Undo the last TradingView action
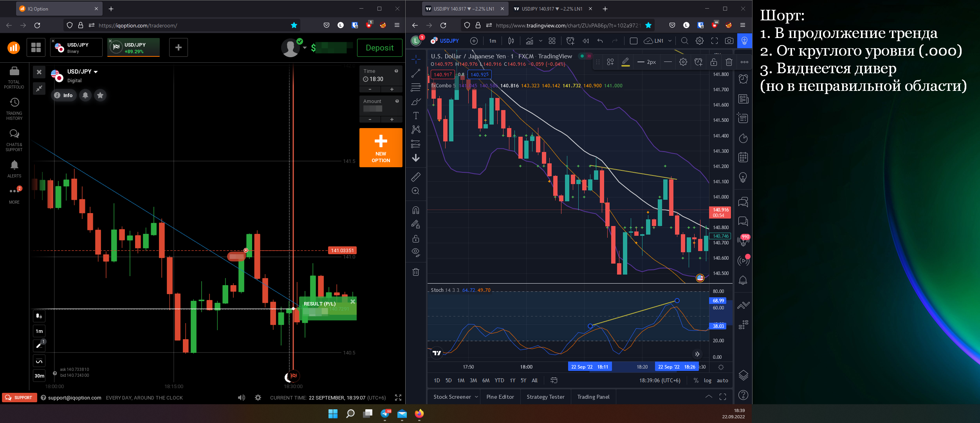Viewport: 980px width, 423px height. (600, 41)
